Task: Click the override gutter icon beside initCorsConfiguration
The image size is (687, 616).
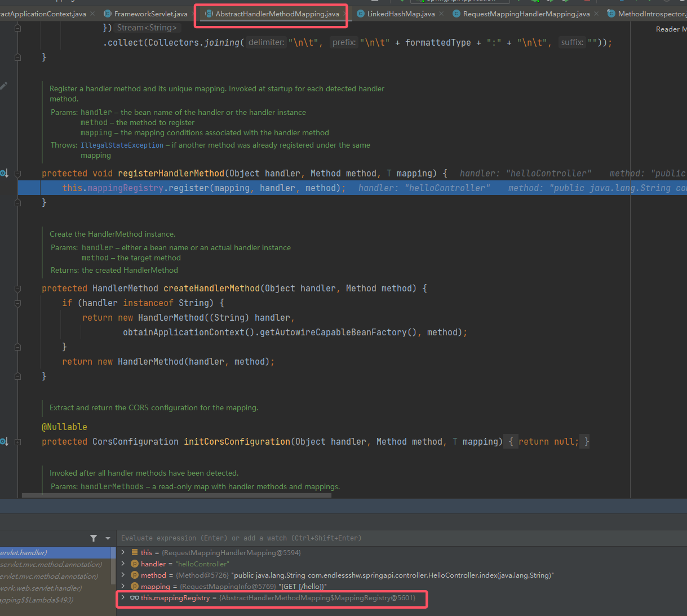Action: pos(4,441)
